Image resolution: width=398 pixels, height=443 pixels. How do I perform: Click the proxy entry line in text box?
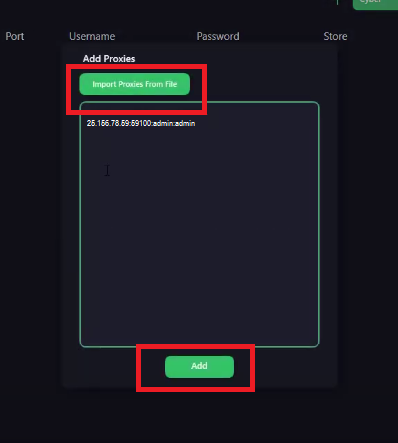[141, 123]
